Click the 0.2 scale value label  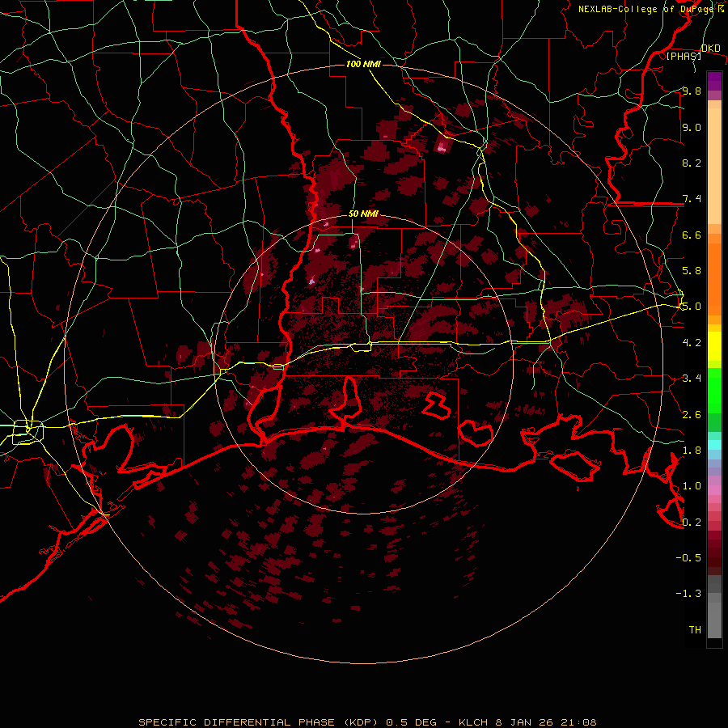692,522
